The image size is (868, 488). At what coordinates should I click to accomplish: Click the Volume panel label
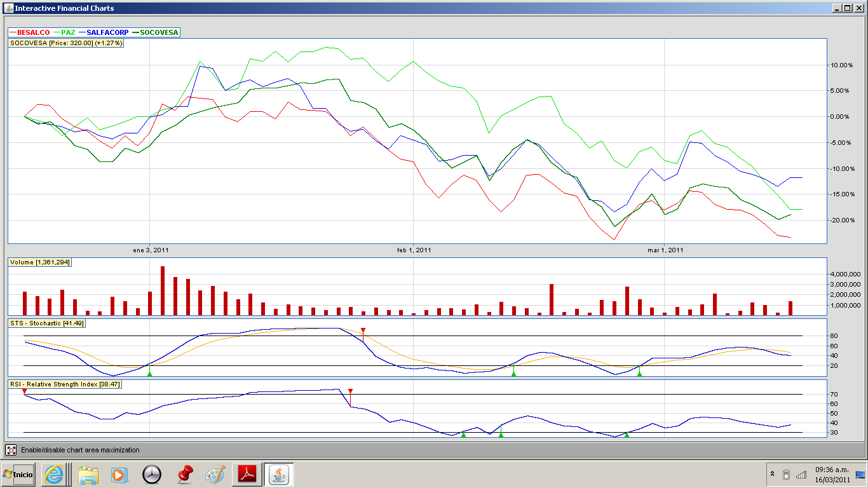[39, 262]
